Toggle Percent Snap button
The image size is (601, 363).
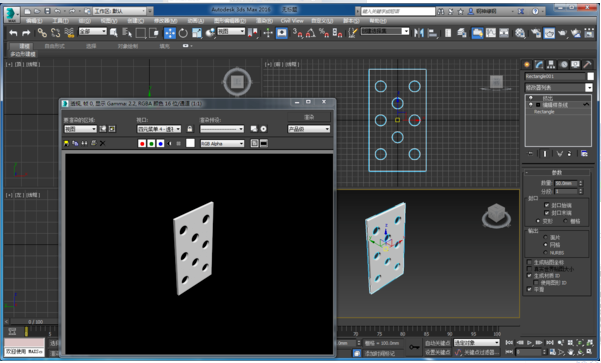[x=324, y=33]
